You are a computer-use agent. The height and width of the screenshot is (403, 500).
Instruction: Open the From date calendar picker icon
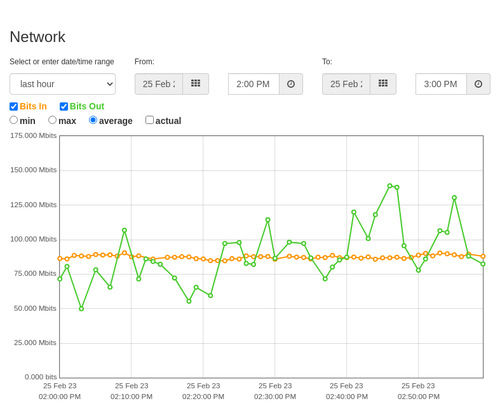coord(196,84)
